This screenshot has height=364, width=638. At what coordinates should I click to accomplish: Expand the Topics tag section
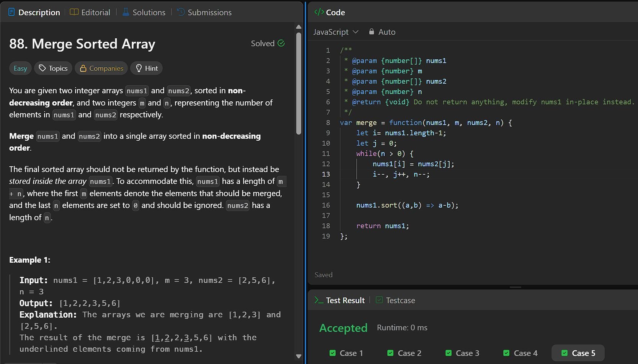[53, 68]
